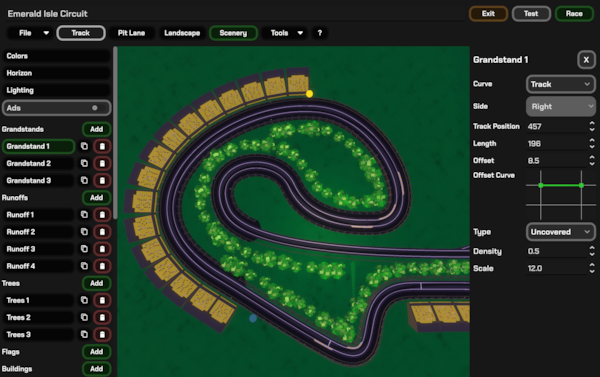
Task: Delete Runoff 4 with trash icon
Action: [x=102, y=266]
